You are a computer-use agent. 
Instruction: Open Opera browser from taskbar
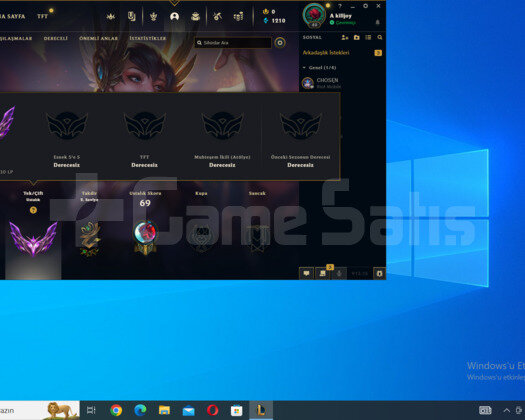tap(213, 410)
